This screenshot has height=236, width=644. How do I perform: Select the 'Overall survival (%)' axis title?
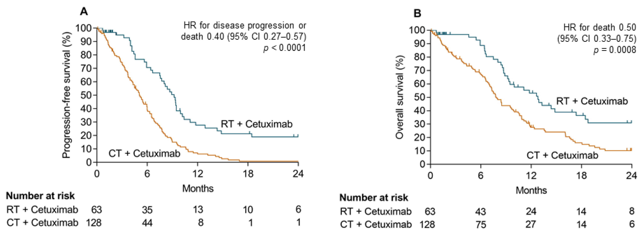[x=400, y=97]
